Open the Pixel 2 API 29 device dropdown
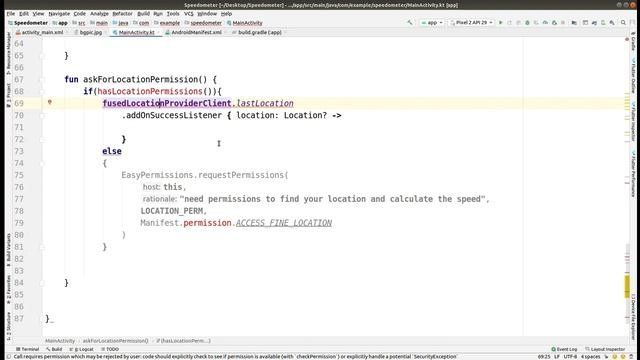Viewport: 640px width, 360px height. pyautogui.click(x=471, y=22)
